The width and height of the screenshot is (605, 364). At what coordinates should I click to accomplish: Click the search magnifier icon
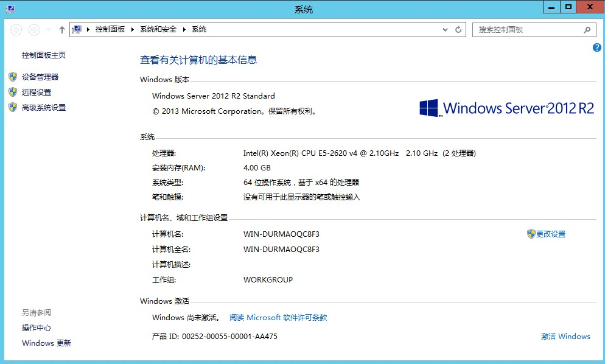(587, 30)
